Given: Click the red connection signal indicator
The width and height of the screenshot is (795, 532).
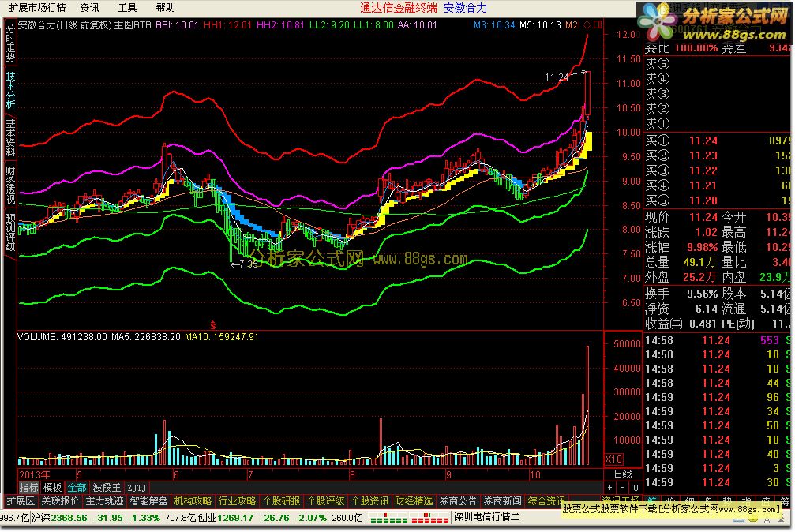Looking at the screenshot, I should coord(429,518).
